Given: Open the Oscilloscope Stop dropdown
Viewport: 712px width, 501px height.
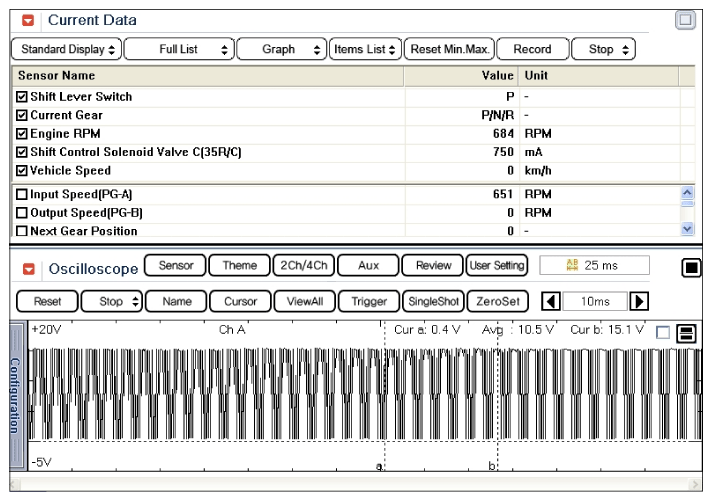Looking at the screenshot, I should pyautogui.click(x=112, y=301).
